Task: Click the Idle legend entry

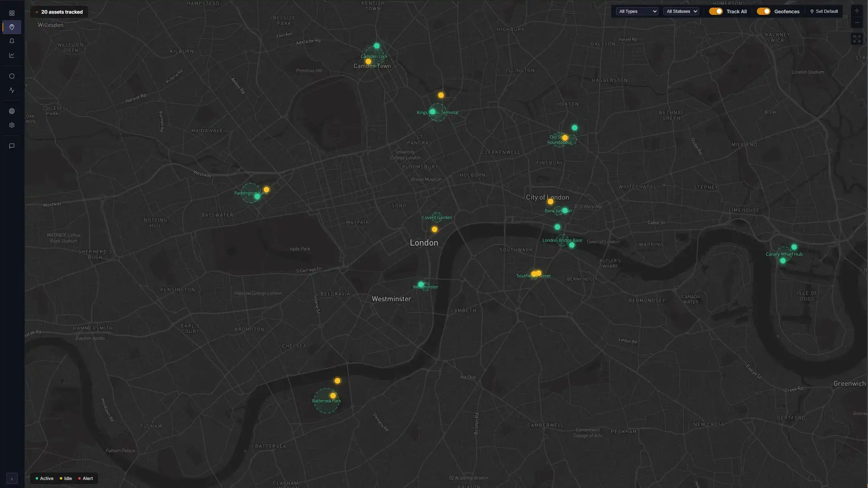Action: click(x=65, y=478)
